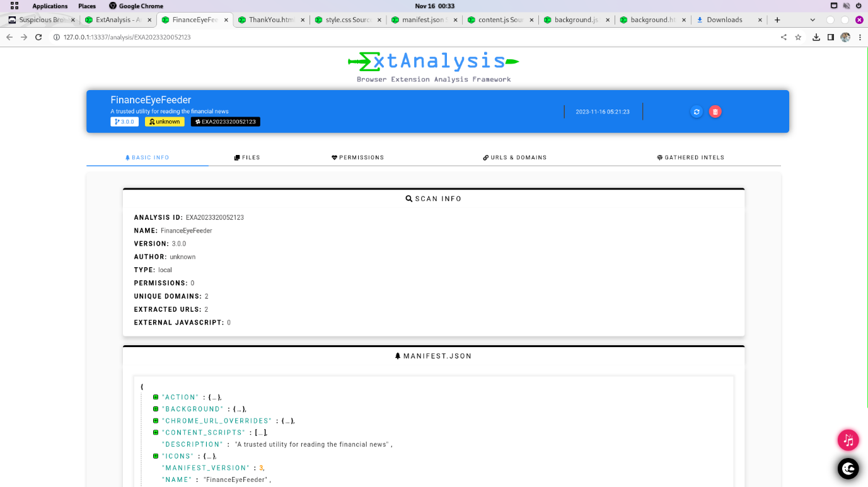Switch to the Files tab
Image resolution: width=868 pixels, height=487 pixels.
pos(247,158)
